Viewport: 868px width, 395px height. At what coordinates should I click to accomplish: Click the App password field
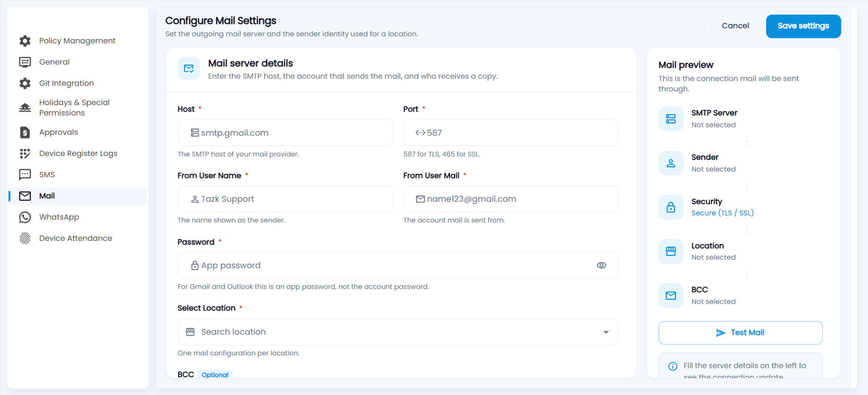[x=398, y=265]
